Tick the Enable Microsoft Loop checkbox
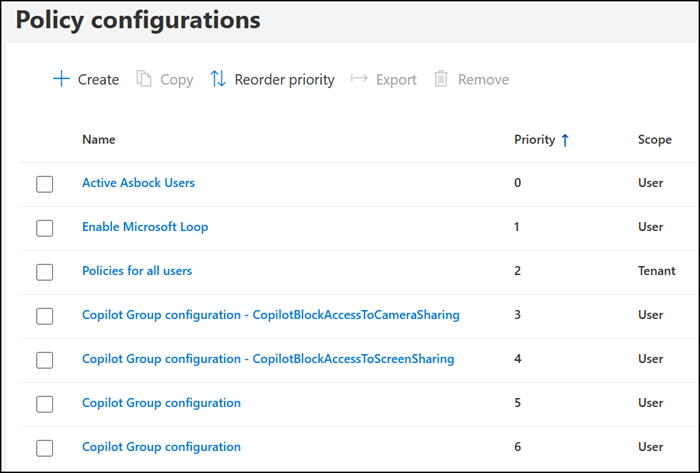The height and width of the screenshot is (473, 700). [x=45, y=228]
